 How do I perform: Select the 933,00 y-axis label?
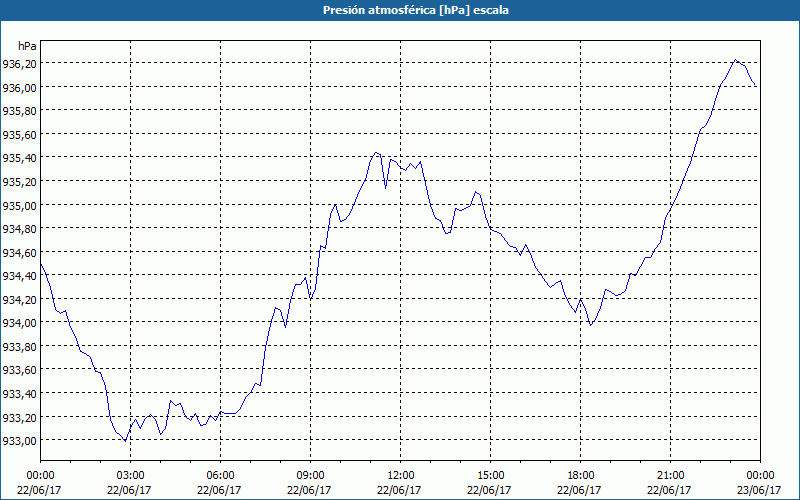click(x=20, y=441)
